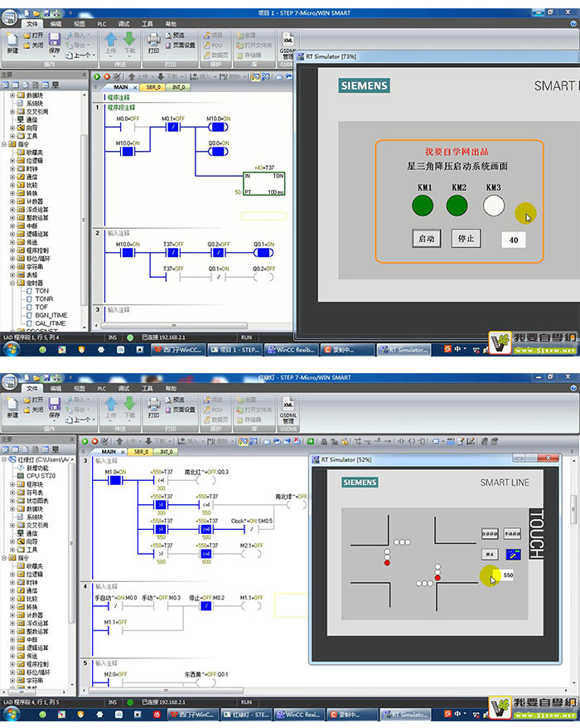Collapse 指令 root node in 项目 1 tree
The image size is (580, 728).
click(x=4, y=144)
